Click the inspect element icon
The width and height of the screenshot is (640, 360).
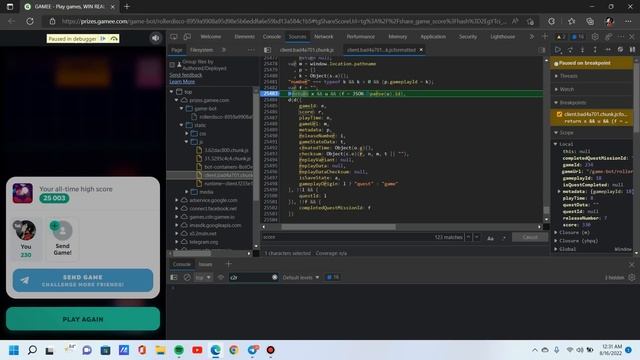pos(174,37)
